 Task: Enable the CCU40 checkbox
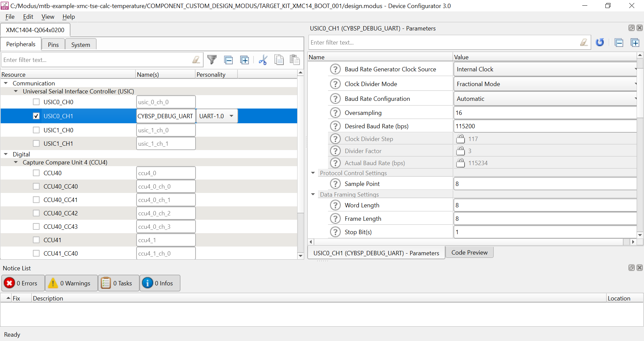(36, 173)
